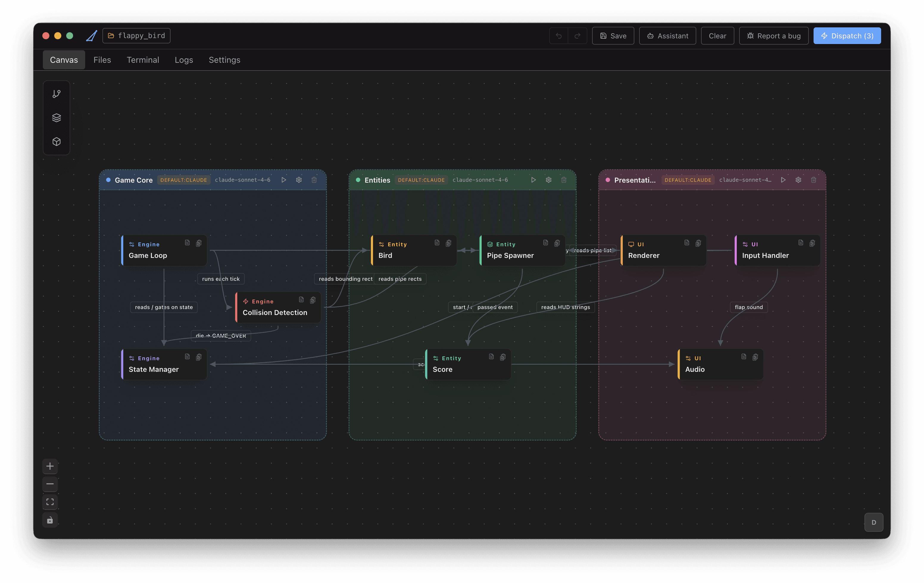Open Game Core group settings gear
The width and height of the screenshot is (924, 583).
[x=299, y=180]
